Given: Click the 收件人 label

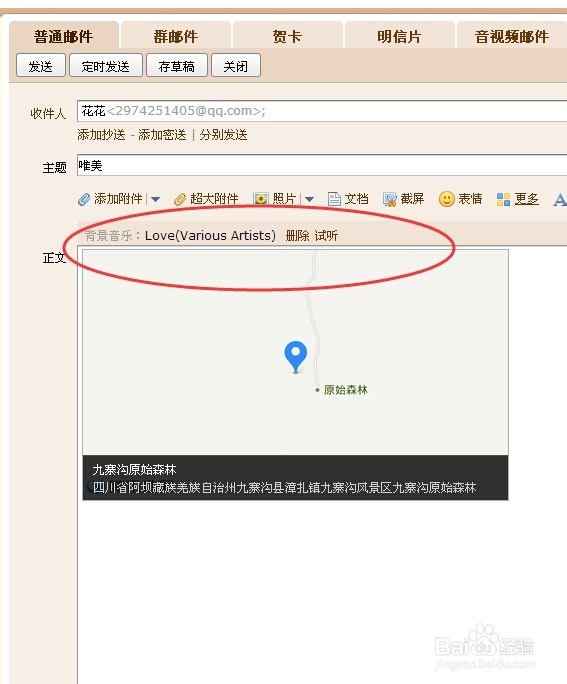Looking at the screenshot, I should point(48,114).
